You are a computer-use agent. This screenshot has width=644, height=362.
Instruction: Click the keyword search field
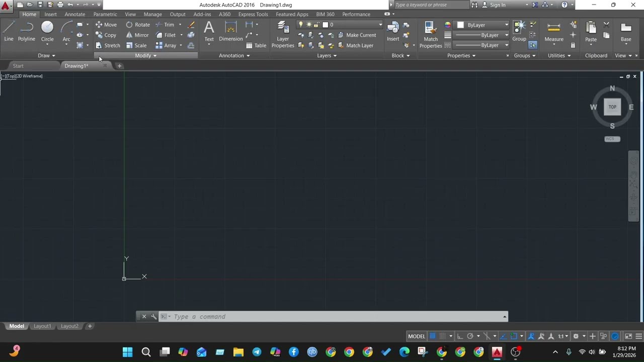pyautogui.click(x=432, y=5)
